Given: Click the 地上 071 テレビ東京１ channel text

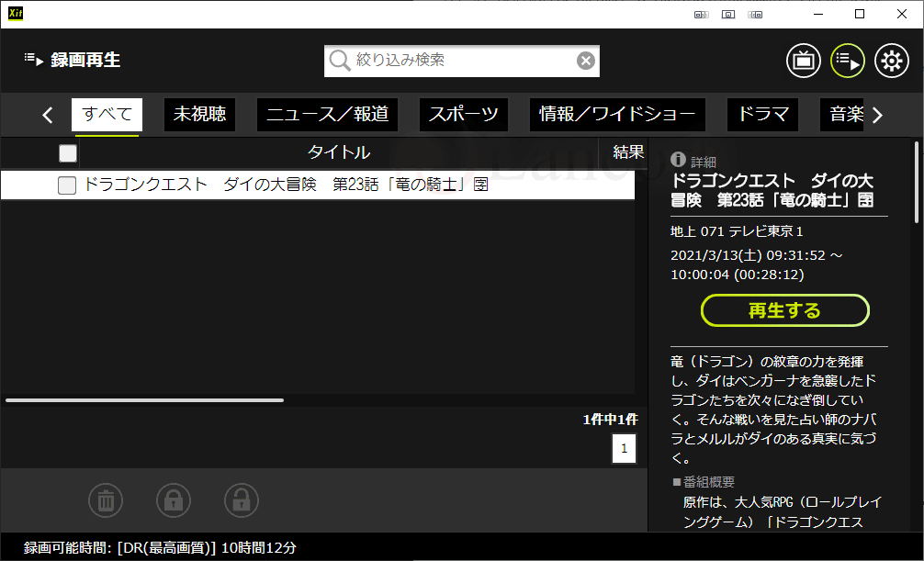Looking at the screenshot, I should coord(737,231).
